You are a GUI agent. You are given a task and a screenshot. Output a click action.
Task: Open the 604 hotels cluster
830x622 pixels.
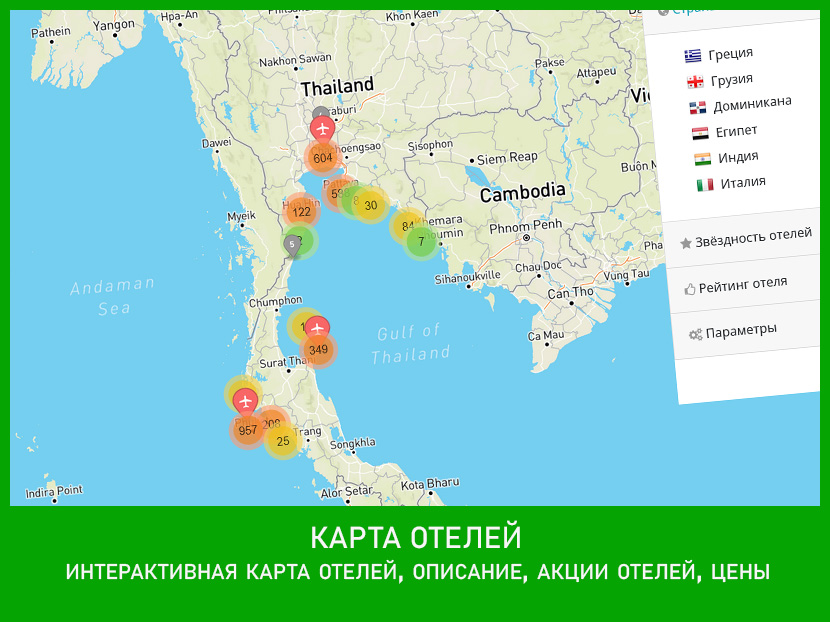(323, 158)
